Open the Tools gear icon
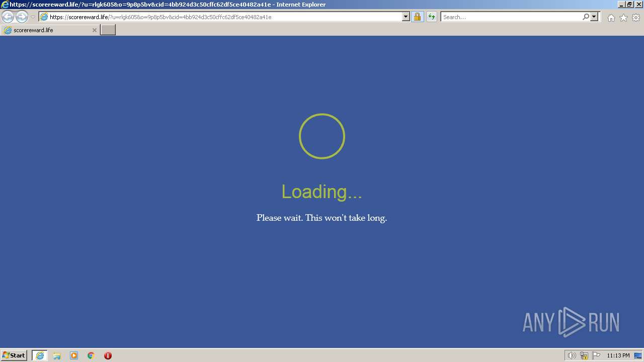 (636, 18)
